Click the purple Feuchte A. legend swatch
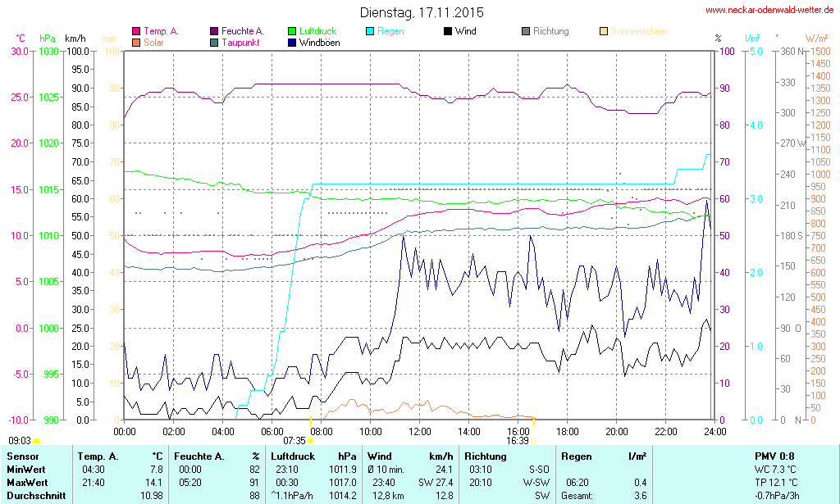 (214, 31)
